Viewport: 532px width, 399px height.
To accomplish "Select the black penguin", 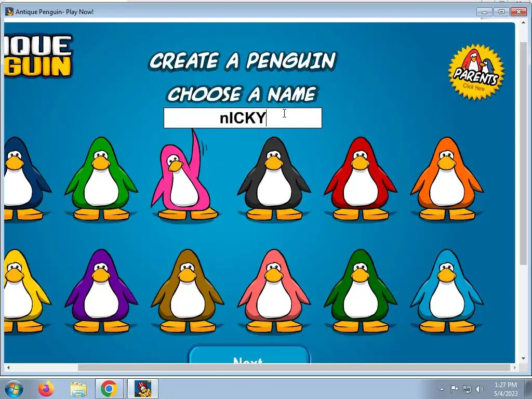I will click(x=274, y=179).
